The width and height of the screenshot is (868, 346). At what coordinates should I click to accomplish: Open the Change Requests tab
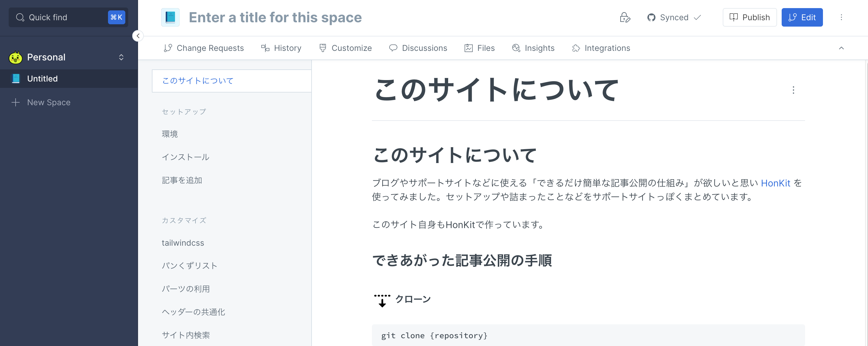point(204,48)
